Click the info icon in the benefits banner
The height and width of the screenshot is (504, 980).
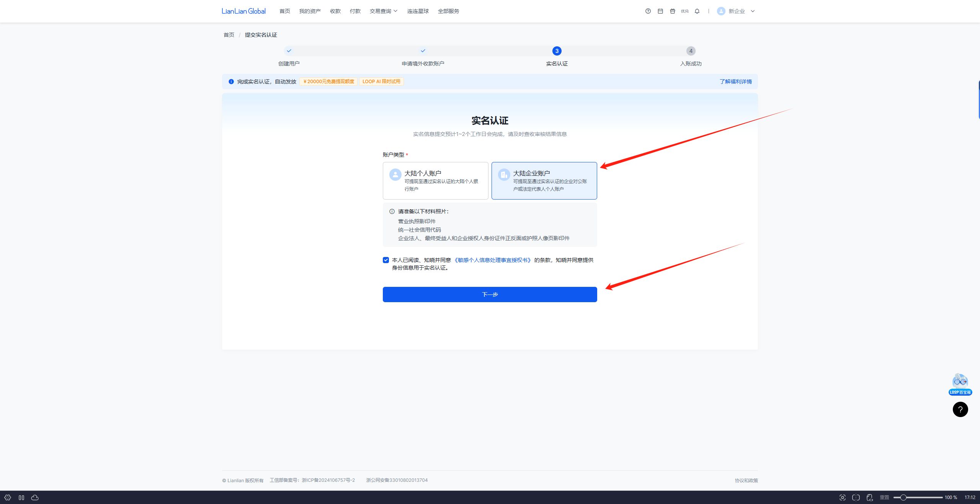click(x=231, y=82)
